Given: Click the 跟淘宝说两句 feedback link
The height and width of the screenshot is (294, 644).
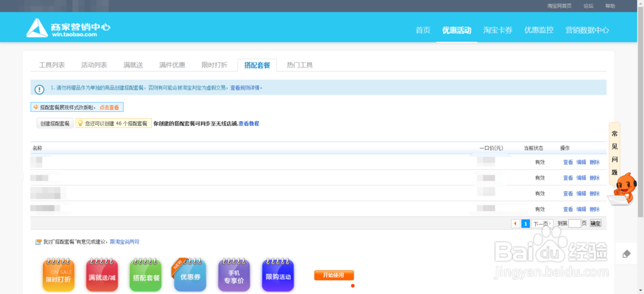Looking at the screenshot, I should 124,242.
